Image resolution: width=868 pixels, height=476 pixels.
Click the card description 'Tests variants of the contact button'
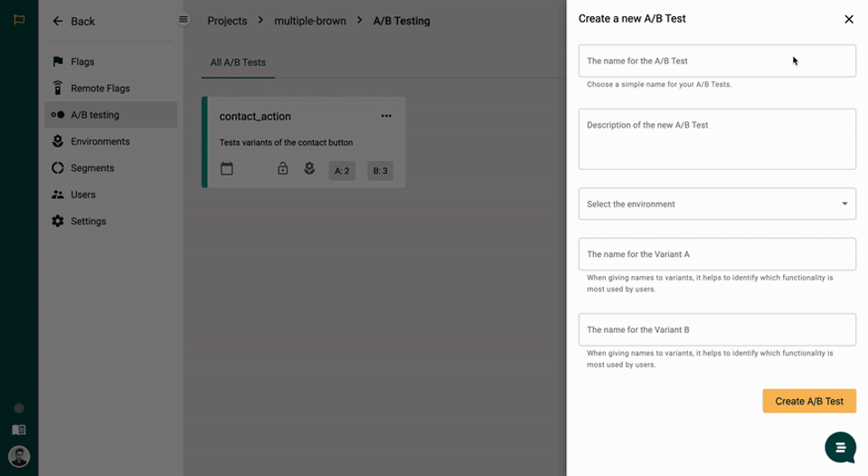tap(287, 142)
